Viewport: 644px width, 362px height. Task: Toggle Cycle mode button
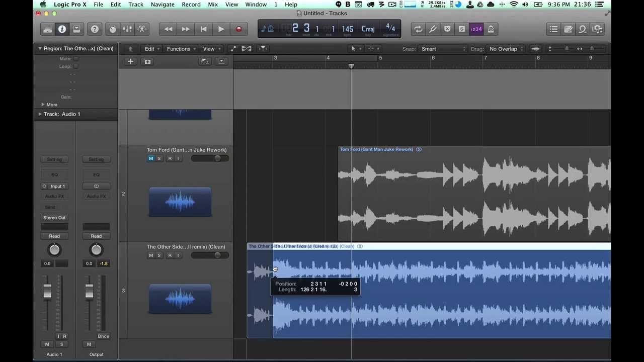[x=418, y=29]
